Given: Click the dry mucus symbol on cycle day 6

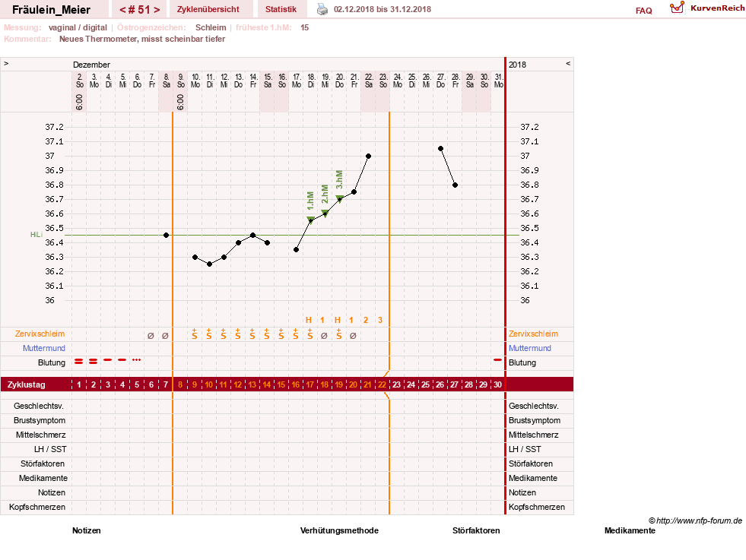Looking at the screenshot, I should tap(151, 336).
